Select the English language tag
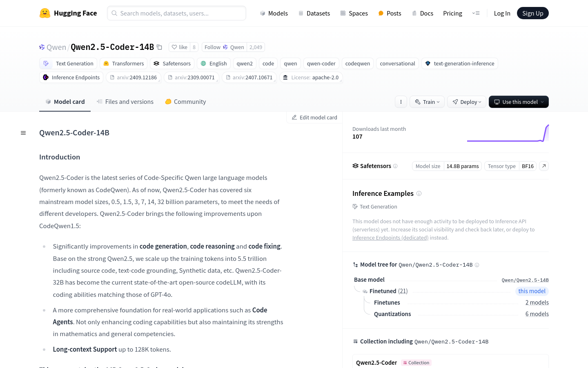This screenshot has height=368, width=588. click(x=214, y=63)
